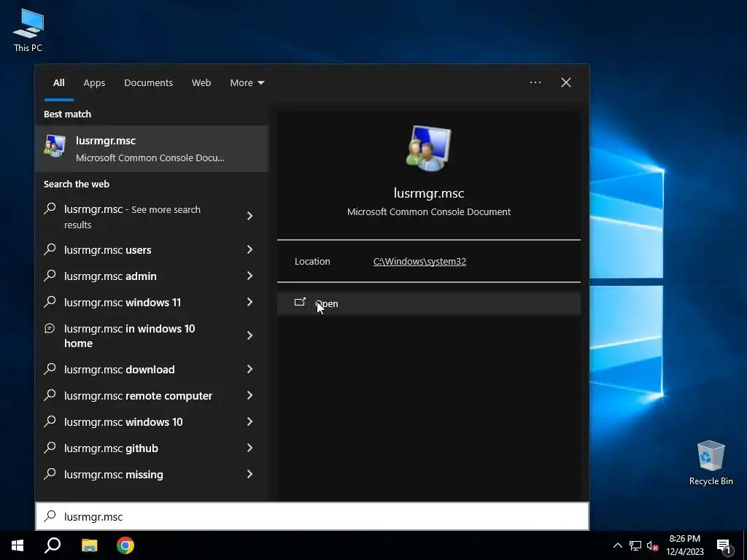747x560 pixels.
Task: Select the All tab
Action: pos(58,83)
